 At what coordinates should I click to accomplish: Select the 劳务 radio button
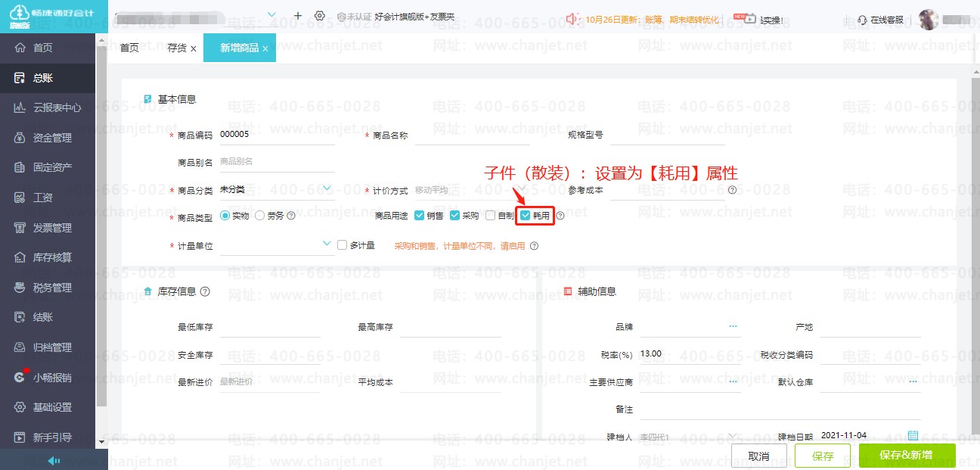pos(260,216)
